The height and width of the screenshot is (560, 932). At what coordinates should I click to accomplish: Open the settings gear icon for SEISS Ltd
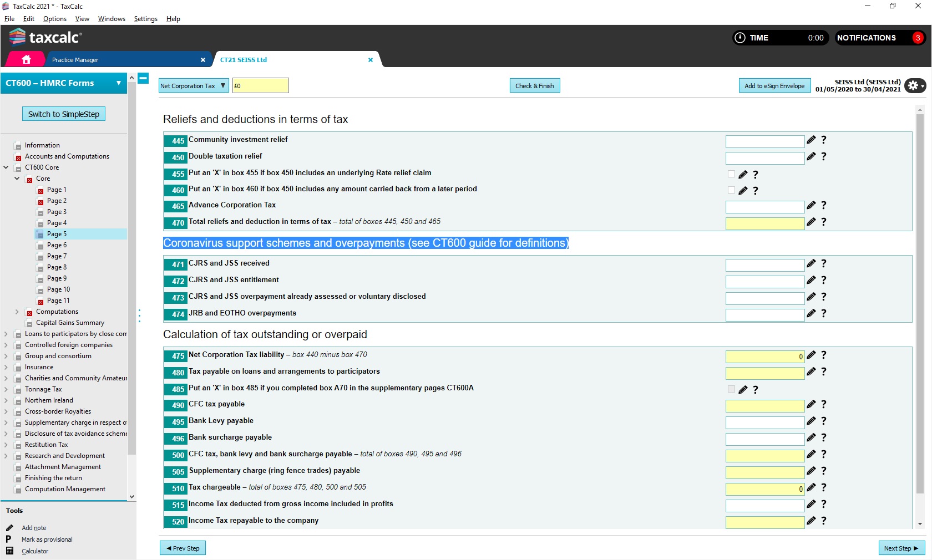pyautogui.click(x=913, y=85)
